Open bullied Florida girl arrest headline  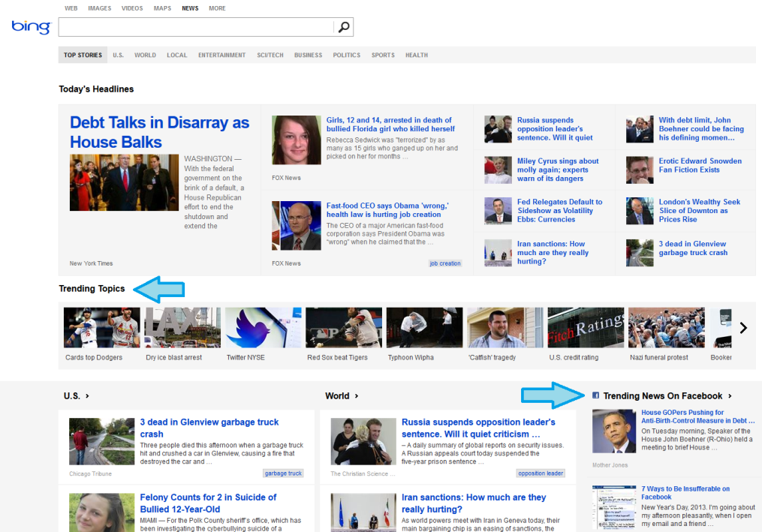[x=390, y=125]
